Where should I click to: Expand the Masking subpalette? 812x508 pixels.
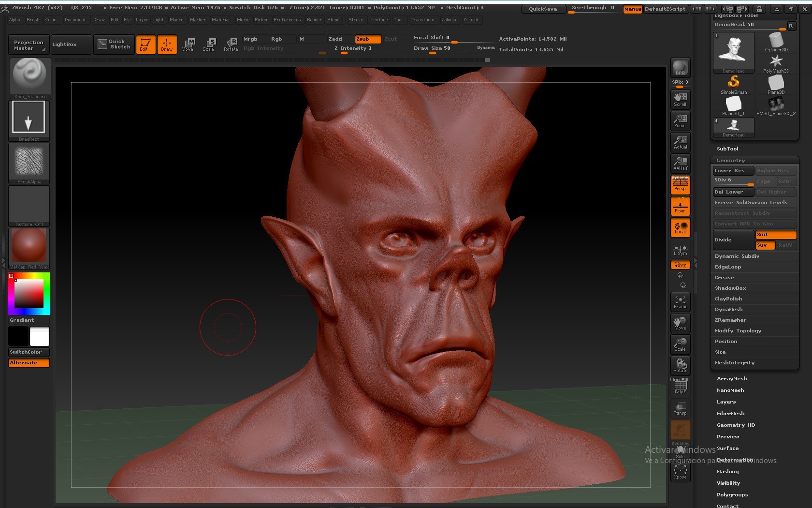pos(727,471)
